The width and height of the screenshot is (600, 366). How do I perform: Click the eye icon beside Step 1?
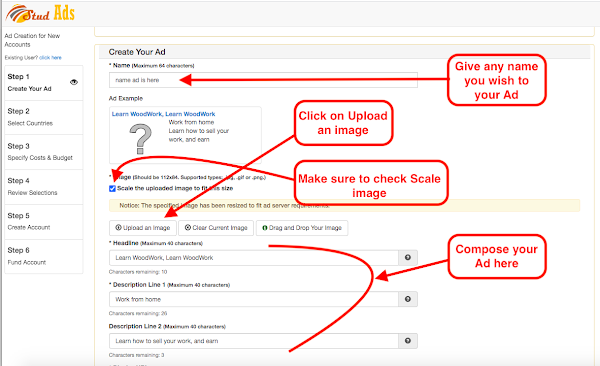click(x=74, y=82)
